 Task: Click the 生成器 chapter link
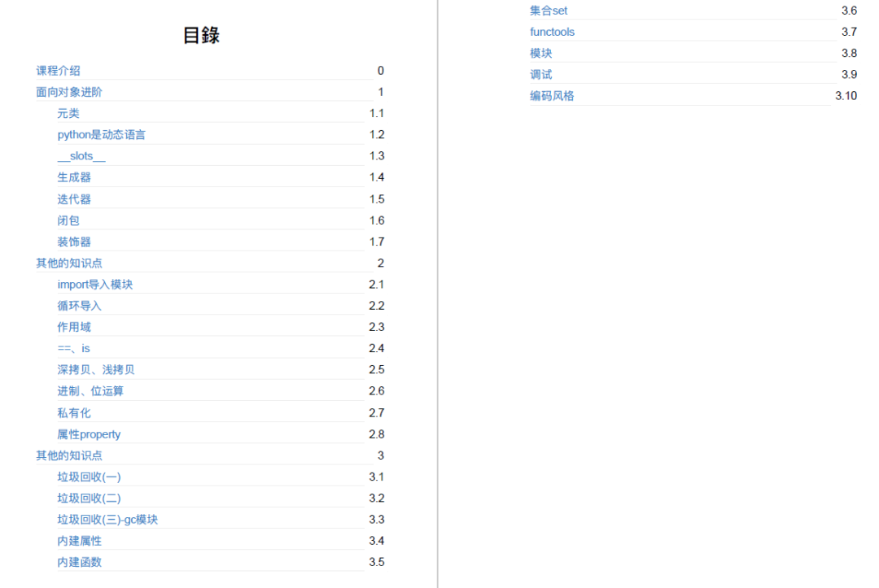pos(68,176)
